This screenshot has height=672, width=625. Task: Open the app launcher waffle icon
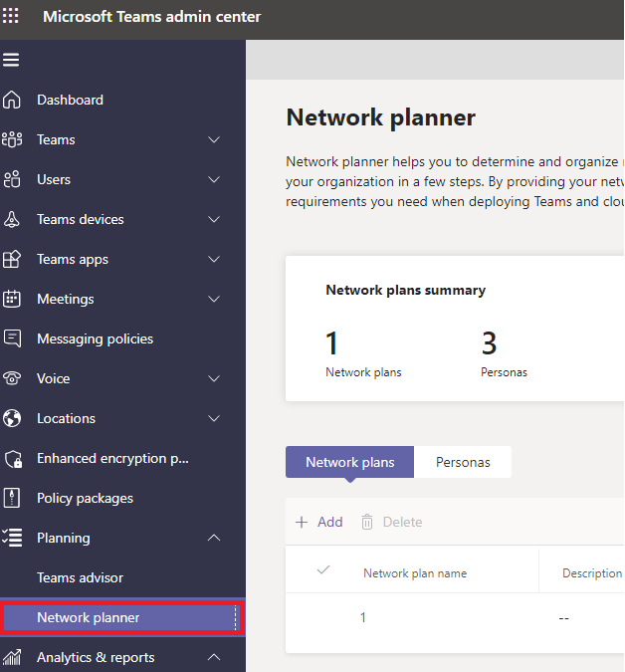tap(11, 16)
